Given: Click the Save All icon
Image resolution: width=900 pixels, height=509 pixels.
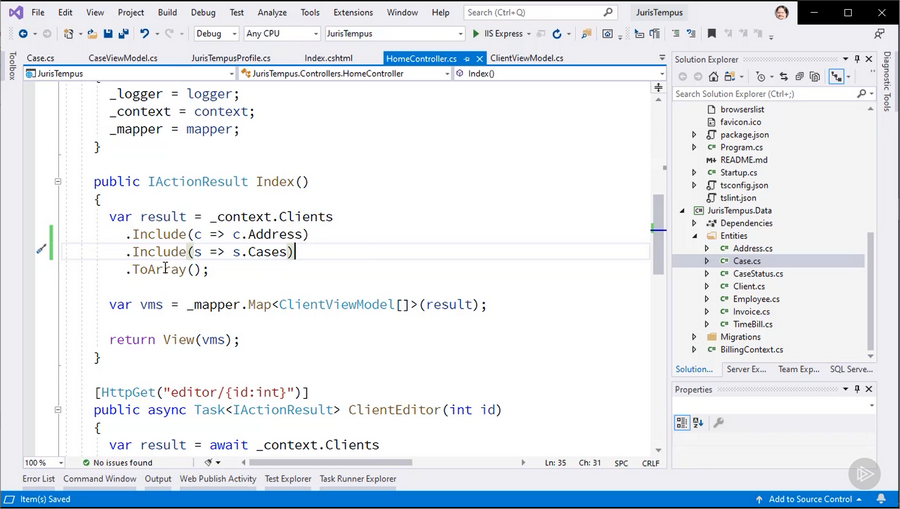Looking at the screenshot, I should 123,34.
